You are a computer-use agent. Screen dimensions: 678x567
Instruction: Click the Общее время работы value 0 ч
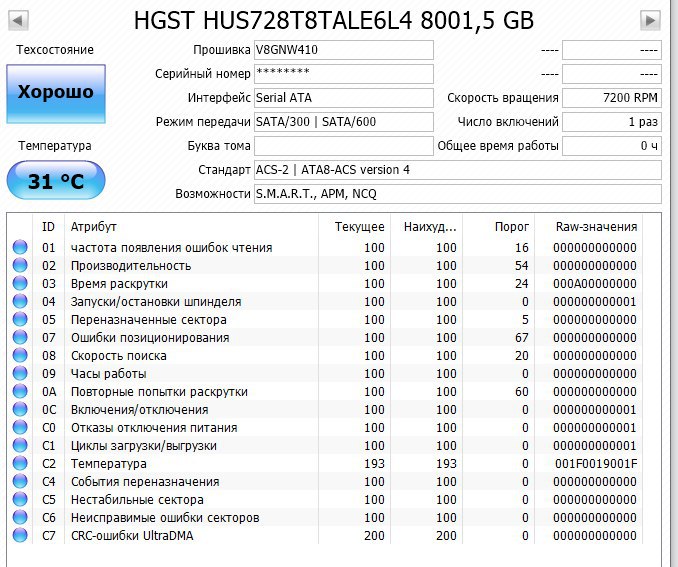612,146
